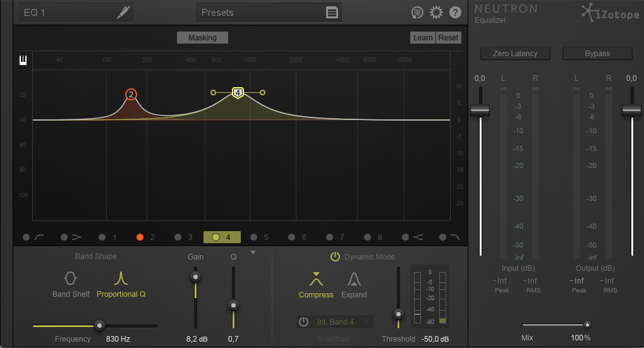Click the high shelf filter shape icon

tap(418, 237)
